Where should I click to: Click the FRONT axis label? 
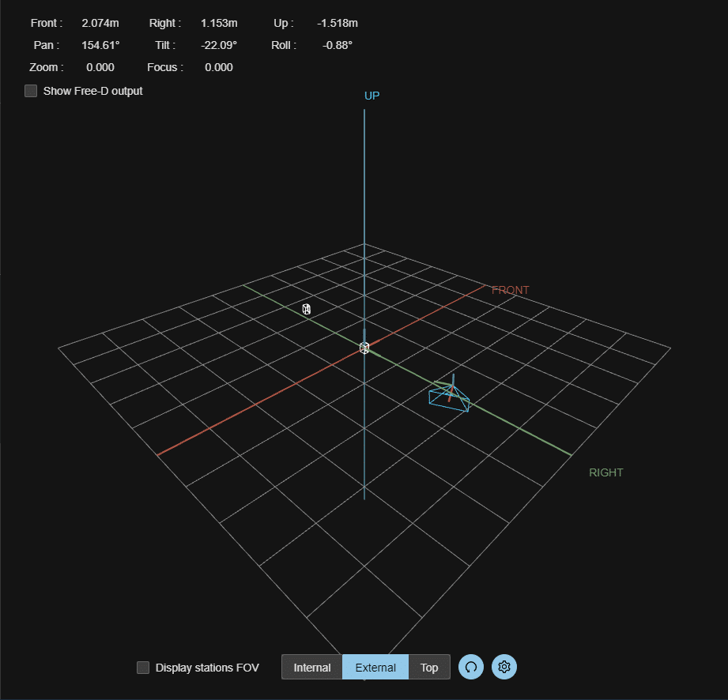pyautogui.click(x=510, y=290)
